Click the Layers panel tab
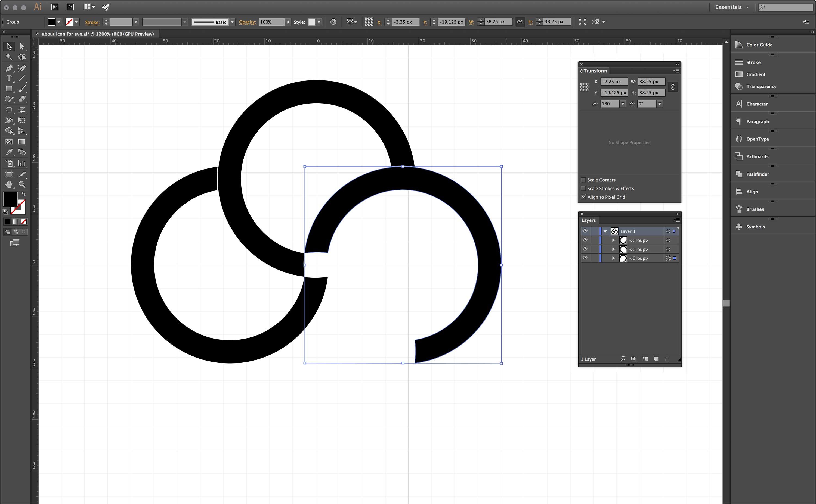The width and height of the screenshot is (816, 504). (x=589, y=220)
